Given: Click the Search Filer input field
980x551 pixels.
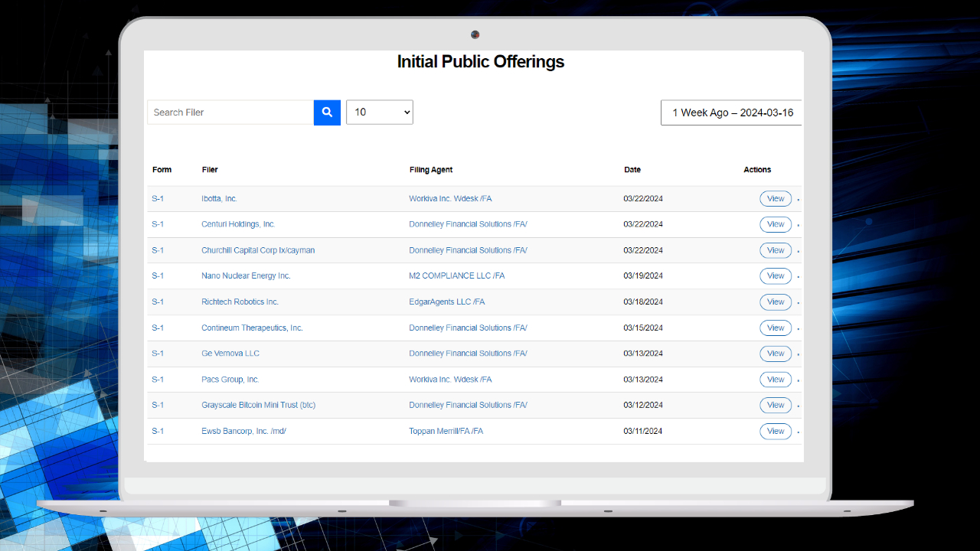Looking at the screenshot, I should click(230, 112).
